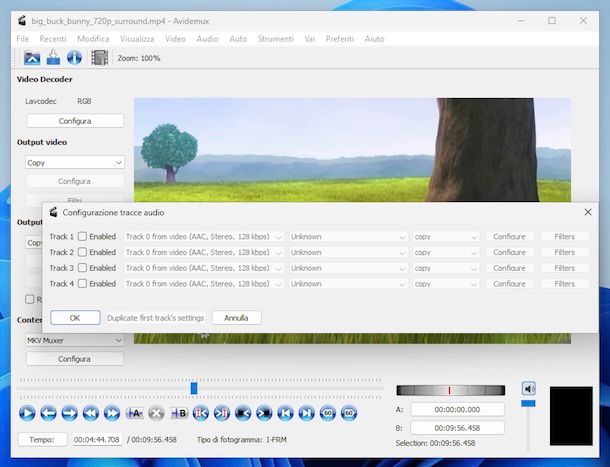Jump to next keyframe fast-forward button
610x467 pixels.
point(112,413)
